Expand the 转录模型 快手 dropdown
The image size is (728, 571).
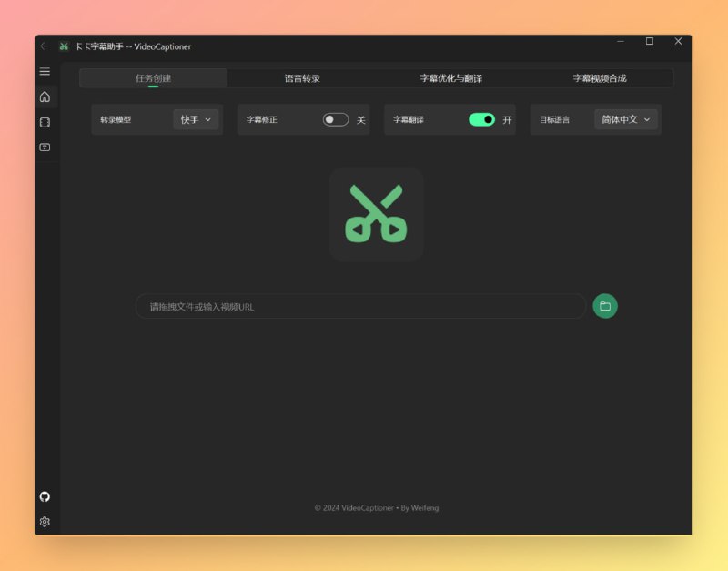click(196, 119)
